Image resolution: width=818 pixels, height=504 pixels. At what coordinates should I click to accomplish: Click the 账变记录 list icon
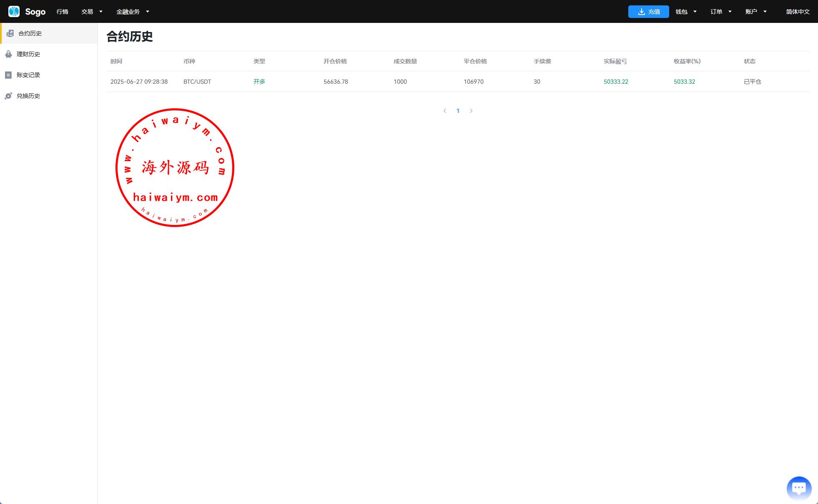tap(8, 75)
